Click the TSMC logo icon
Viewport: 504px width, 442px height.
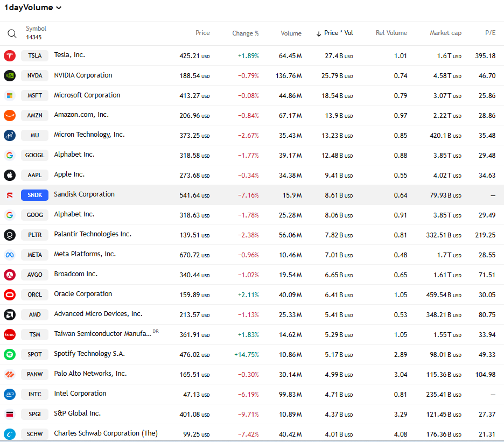tap(10, 335)
